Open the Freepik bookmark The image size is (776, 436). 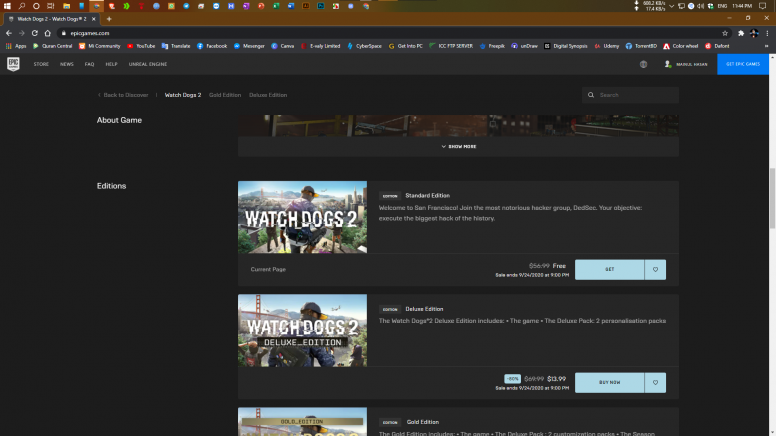coord(492,46)
